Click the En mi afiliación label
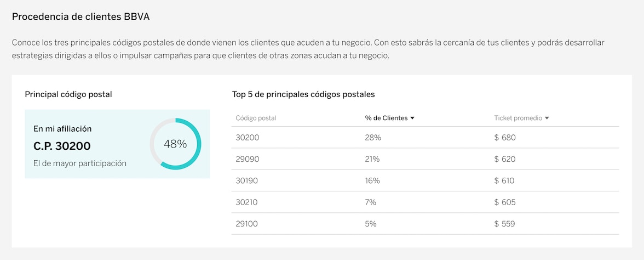 [x=62, y=129]
